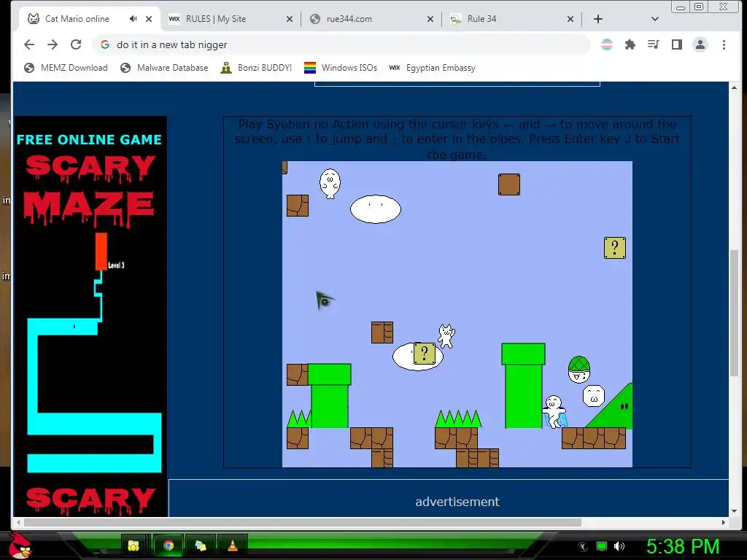Click the vertical scrollbar thumb

734,312
